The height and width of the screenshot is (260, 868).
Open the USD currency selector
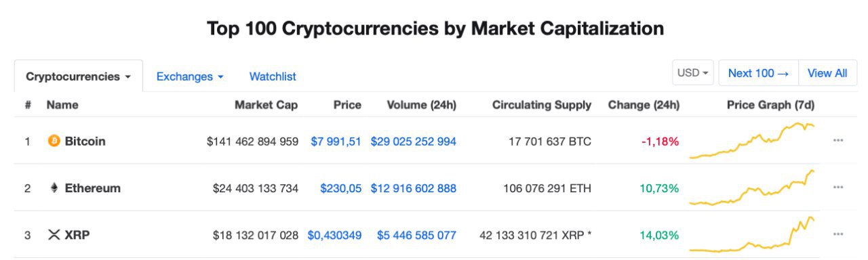click(693, 73)
